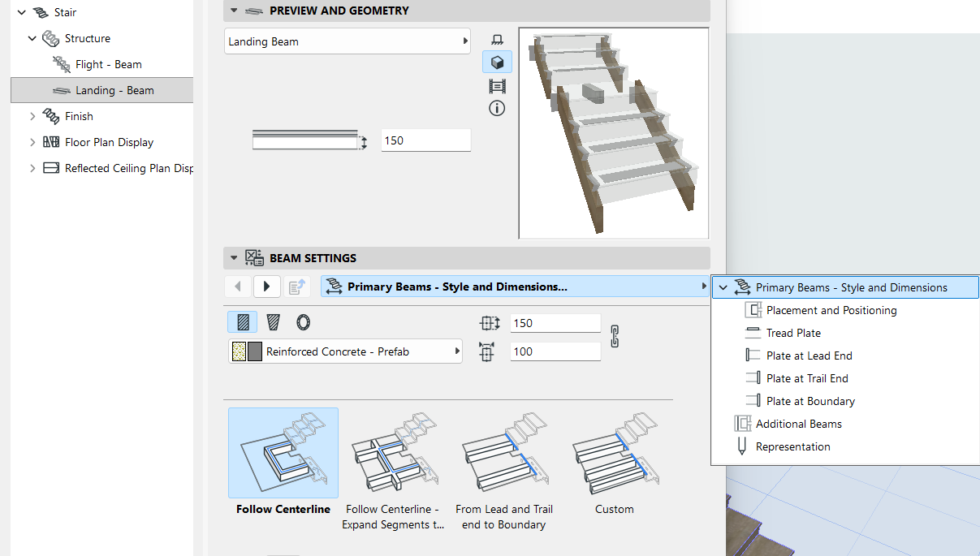
Task: Toggle the chain link between beam dimensions
Action: 615,336
